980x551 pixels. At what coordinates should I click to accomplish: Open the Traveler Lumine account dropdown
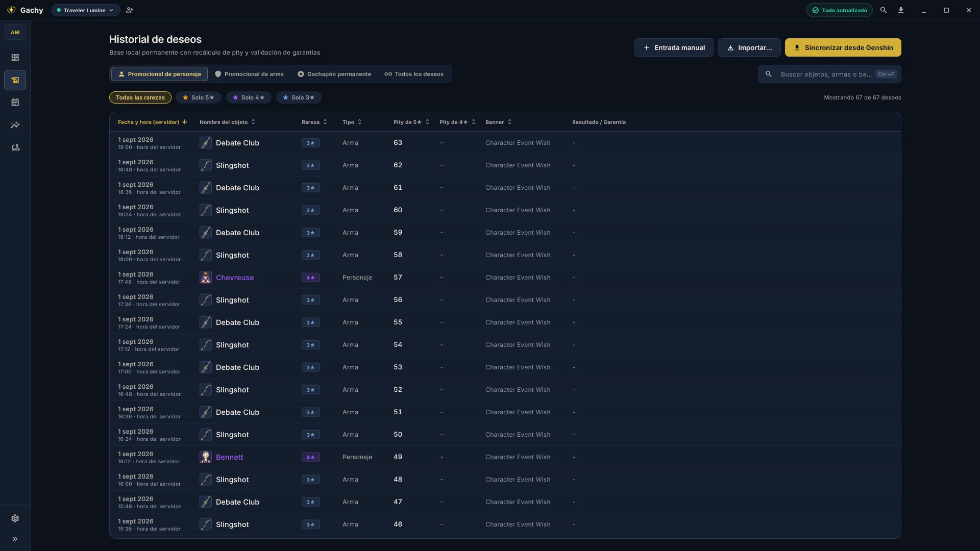[x=86, y=10]
